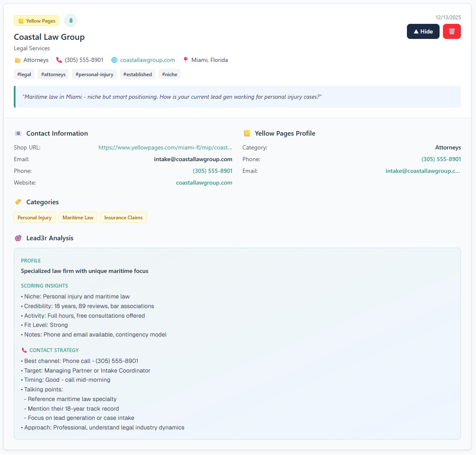The image size is (476, 455).
Task: Click the Insurance Claims category chip
Action: (x=124, y=218)
